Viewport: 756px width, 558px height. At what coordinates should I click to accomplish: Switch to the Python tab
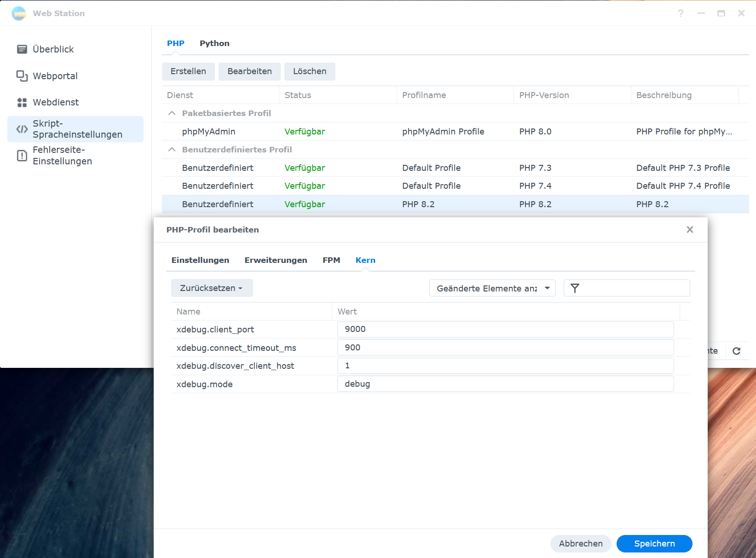click(214, 43)
